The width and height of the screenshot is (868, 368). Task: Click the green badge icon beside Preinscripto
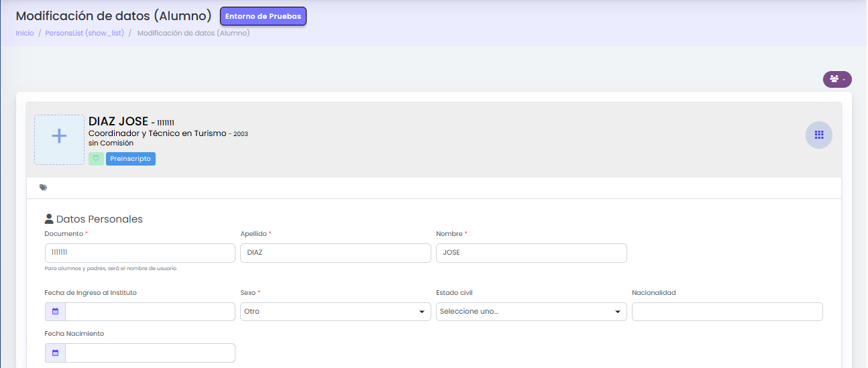(x=96, y=159)
